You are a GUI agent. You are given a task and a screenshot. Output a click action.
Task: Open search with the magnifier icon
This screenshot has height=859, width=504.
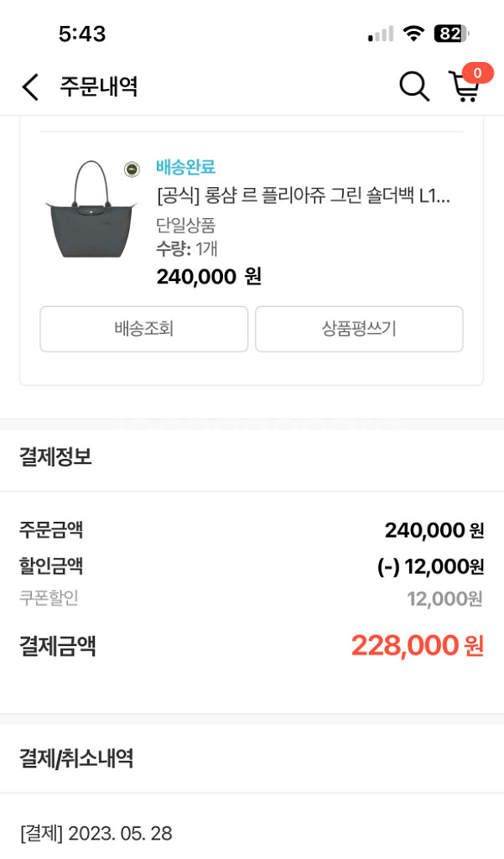pyautogui.click(x=413, y=86)
